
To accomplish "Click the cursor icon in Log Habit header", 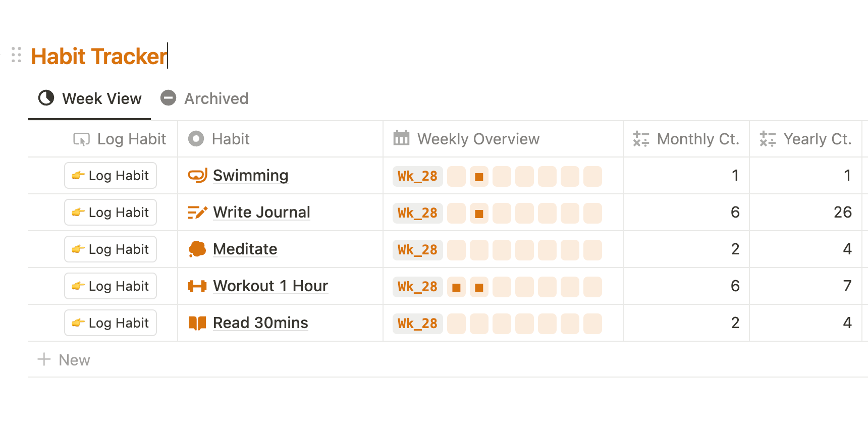I will click(83, 138).
